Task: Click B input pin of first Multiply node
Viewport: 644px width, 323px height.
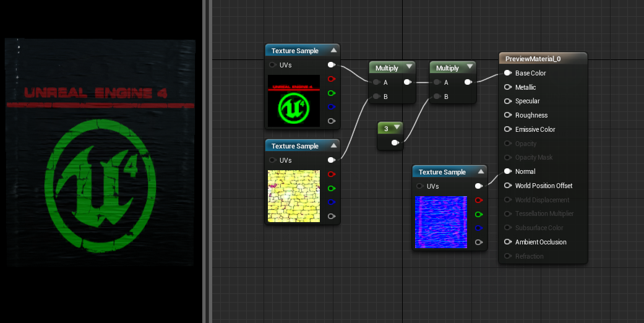Action: pyautogui.click(x=376, y=97)
